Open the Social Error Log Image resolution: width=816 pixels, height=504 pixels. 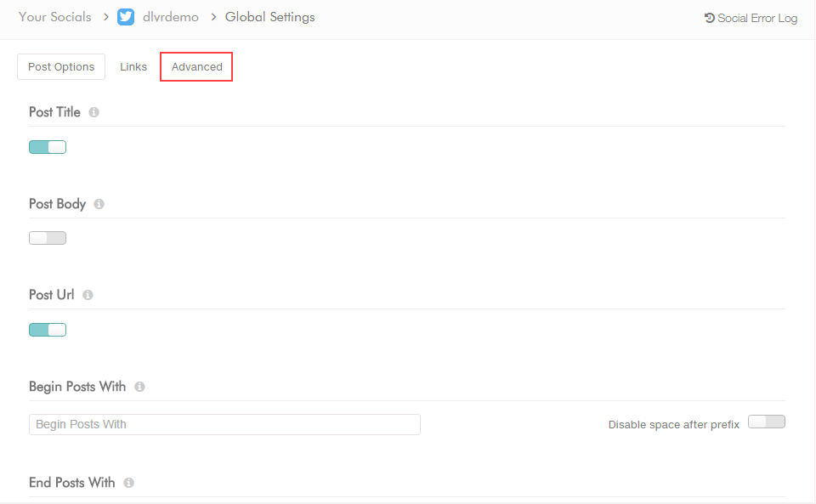coord(756,17)
